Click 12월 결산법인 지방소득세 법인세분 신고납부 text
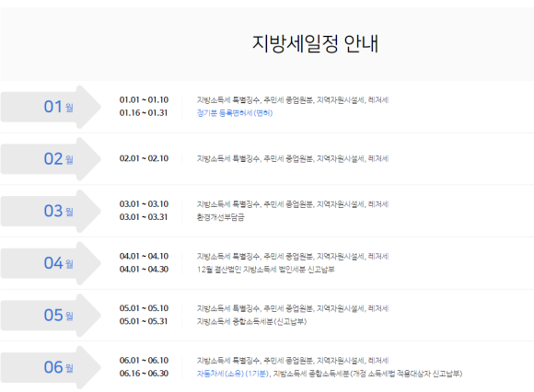534x392 pixels. (266, 270)
